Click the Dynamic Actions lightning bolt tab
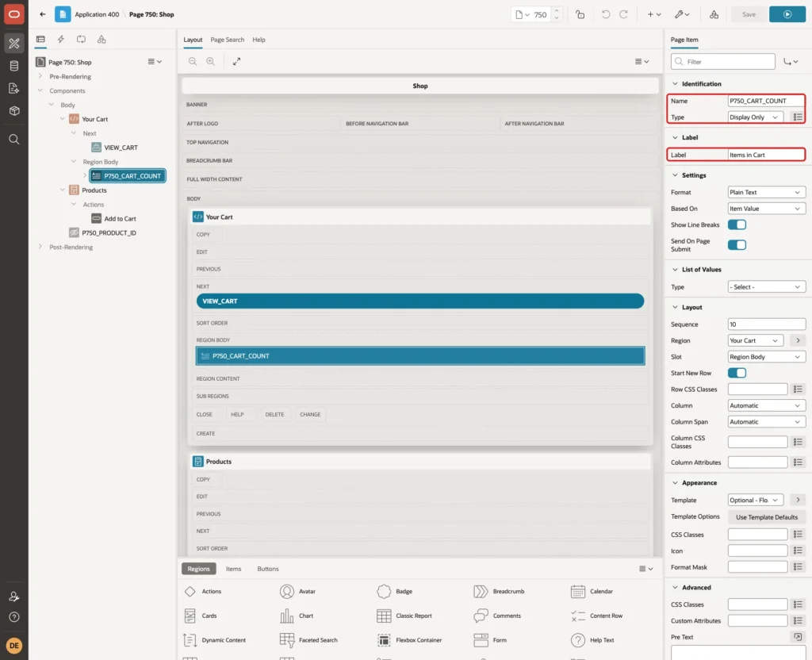Viewport: 812px width, 660px height. 60,40
